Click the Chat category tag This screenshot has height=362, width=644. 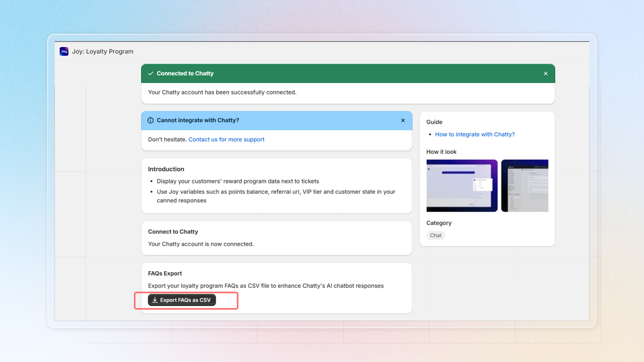tap(435, 235)
